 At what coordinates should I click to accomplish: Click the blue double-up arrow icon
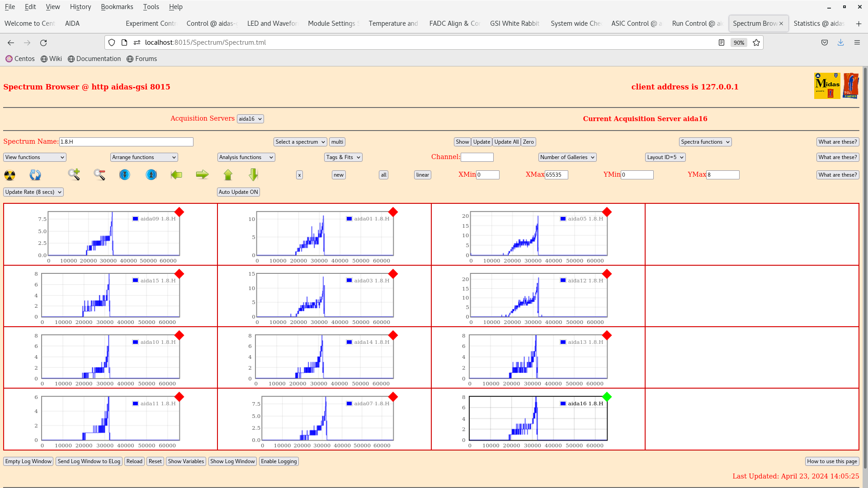point(151,174)
